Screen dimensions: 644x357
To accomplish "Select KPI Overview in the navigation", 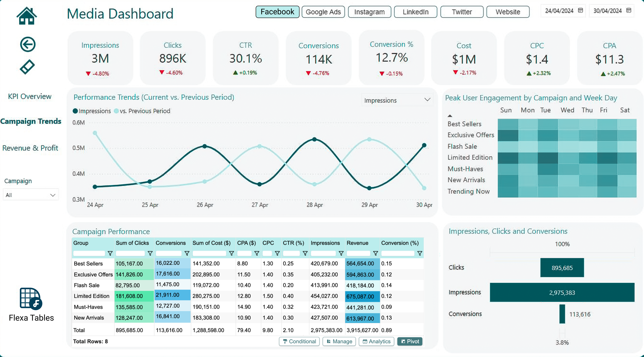I will click(x=29, y=96).
